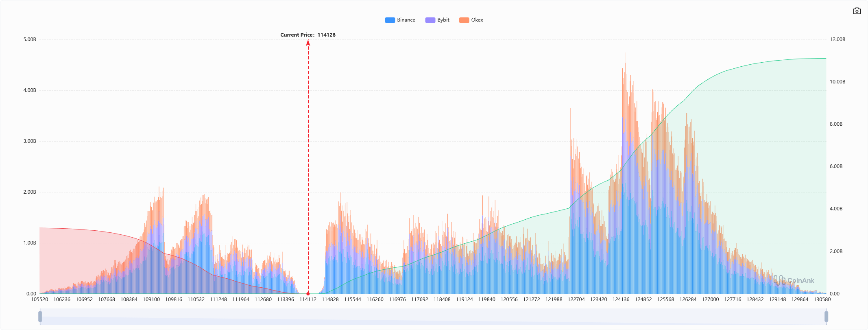Click the Current Price 114126 label
868x330 pixels.
click(308, 35)
